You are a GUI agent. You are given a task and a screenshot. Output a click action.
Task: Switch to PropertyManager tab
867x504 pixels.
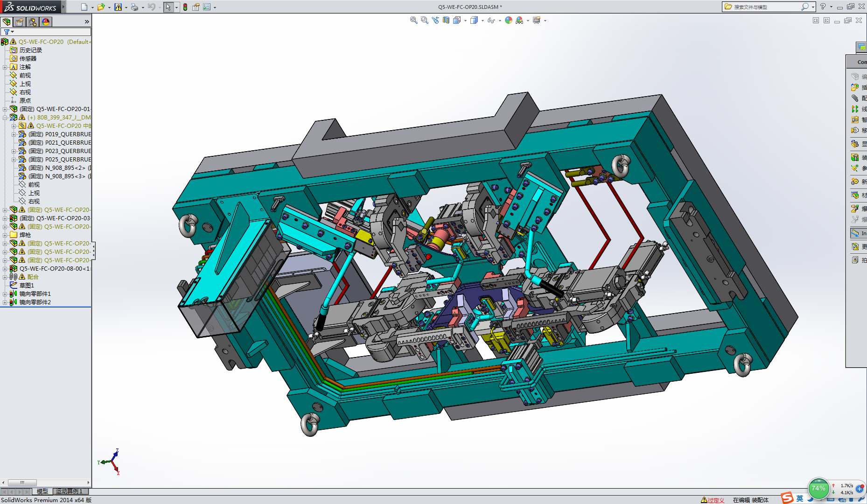point(20,22)
